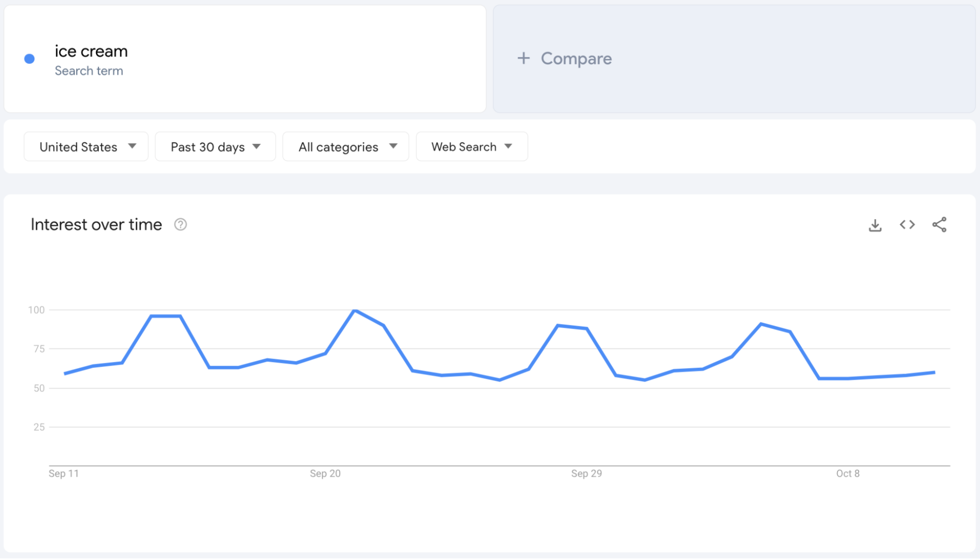
Task: Select the Sep 11 axis label
Action: pyautogui.click(x=63, y=474)
